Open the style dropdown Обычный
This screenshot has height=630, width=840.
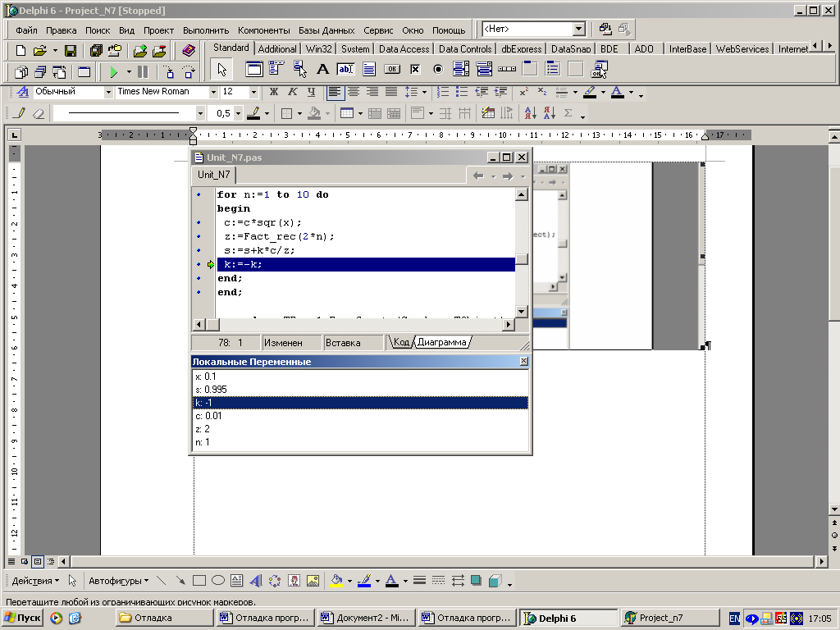tap(108, 92)
